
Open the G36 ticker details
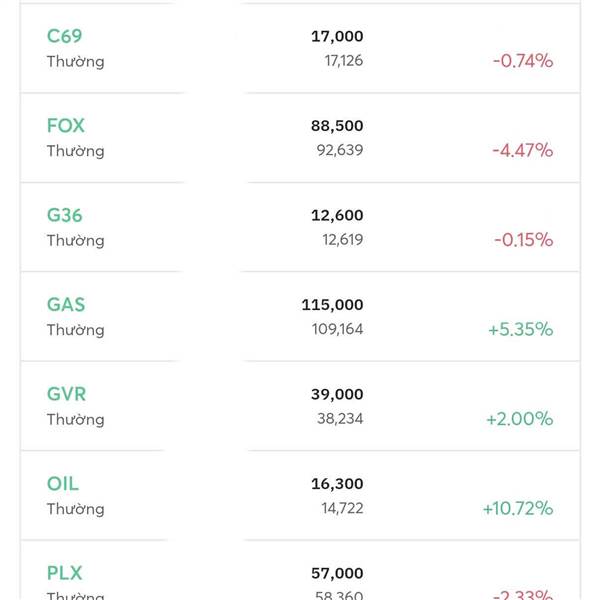tap(65, 215)
